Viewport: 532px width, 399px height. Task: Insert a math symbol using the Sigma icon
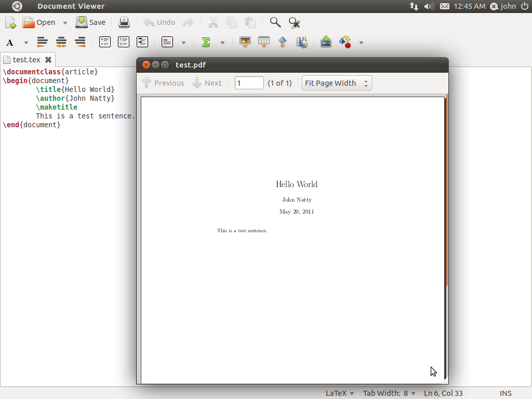[206, 42]
